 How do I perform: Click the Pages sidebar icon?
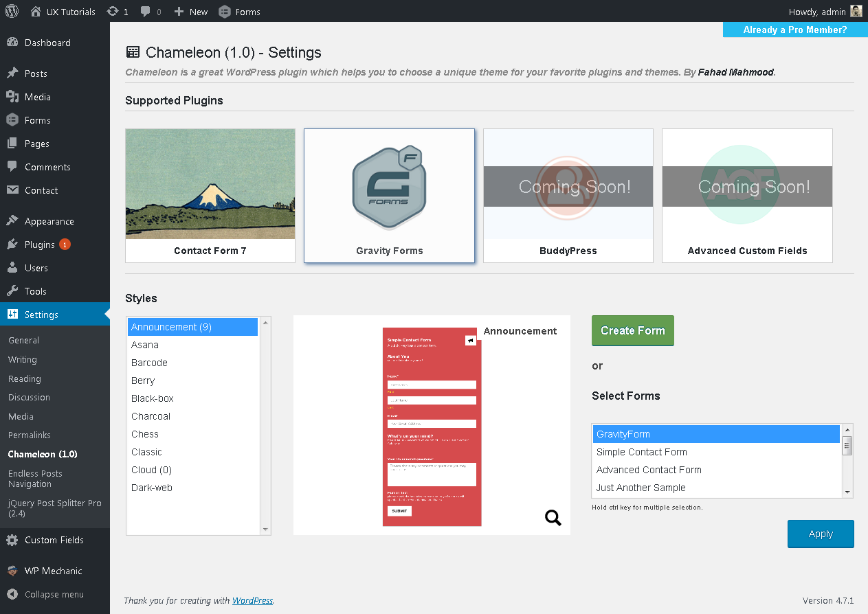click(12, 144)
